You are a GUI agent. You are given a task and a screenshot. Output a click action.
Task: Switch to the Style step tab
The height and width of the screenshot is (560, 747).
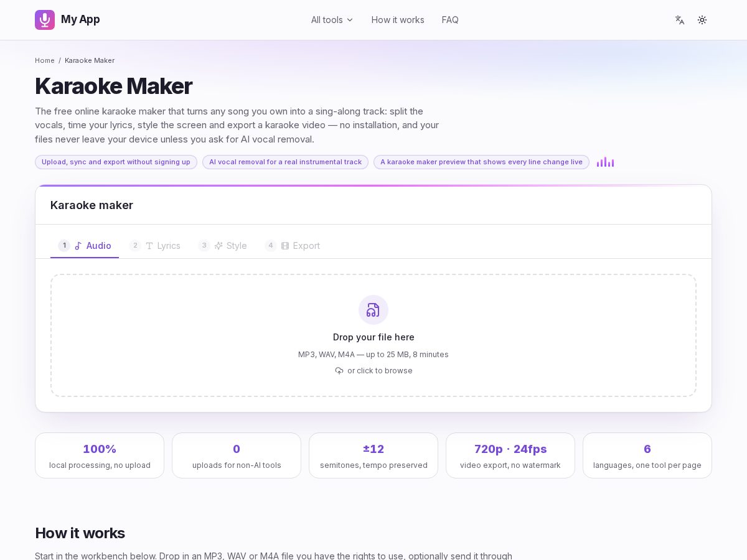tap(223, 246)
